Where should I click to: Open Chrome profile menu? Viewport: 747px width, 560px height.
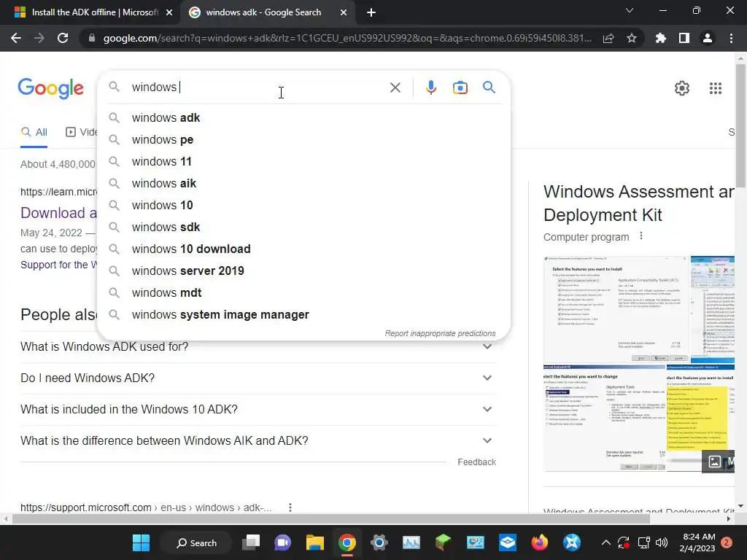coord(708,38)
